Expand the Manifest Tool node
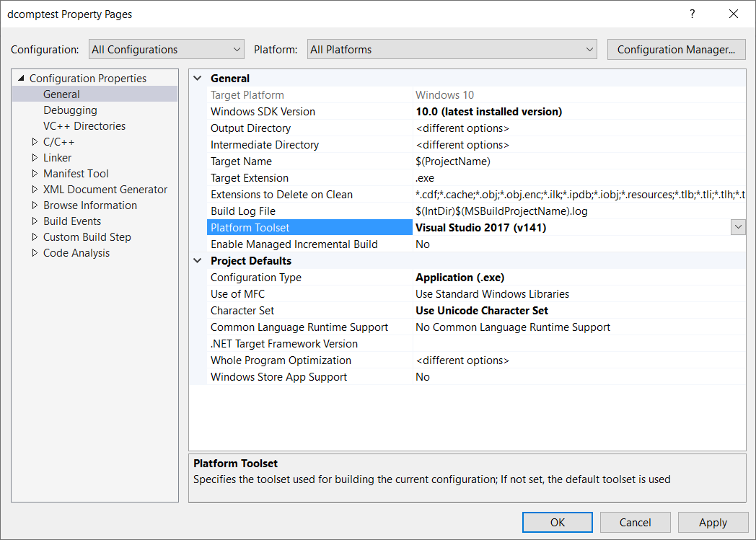 point(35,174)
